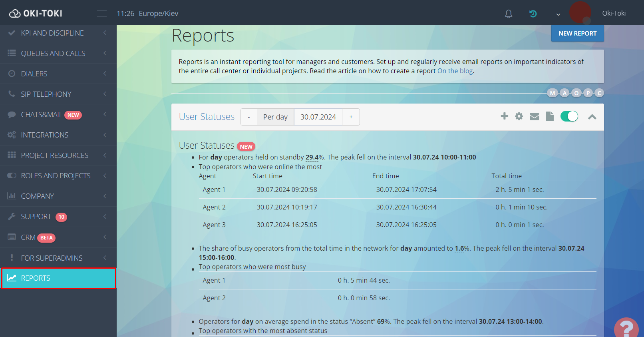This screenshot has height=337, width=644.
Task: Toggle the hamburger sidebar menu icon
Action: coord(102,14)
